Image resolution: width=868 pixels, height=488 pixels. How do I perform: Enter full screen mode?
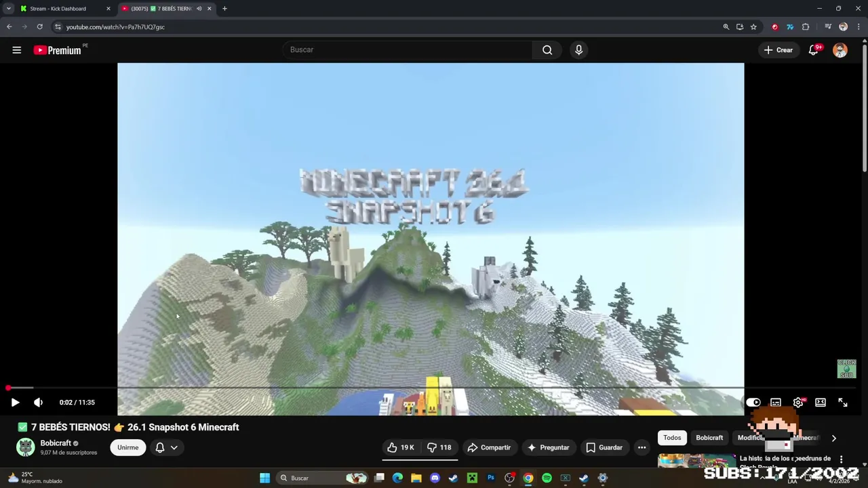843,403
